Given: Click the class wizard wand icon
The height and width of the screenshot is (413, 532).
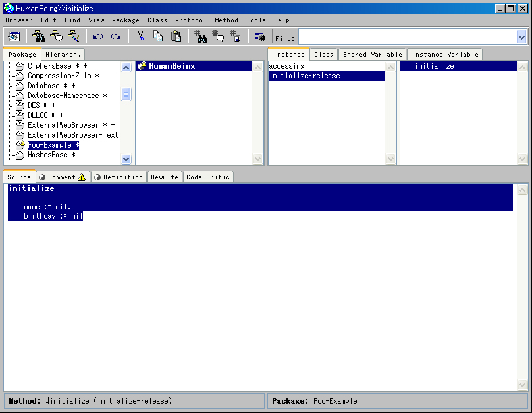Looking at the screenshot, I should click(x=74, y=37).
